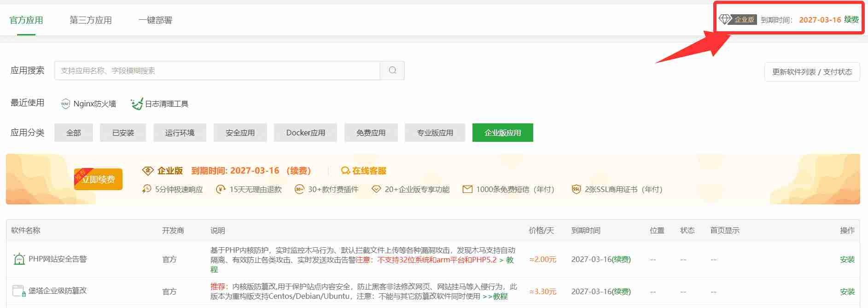This screenshot has height=308, width=868.
Task: Click 续费 link at top right
Action: tap(851, 20)
